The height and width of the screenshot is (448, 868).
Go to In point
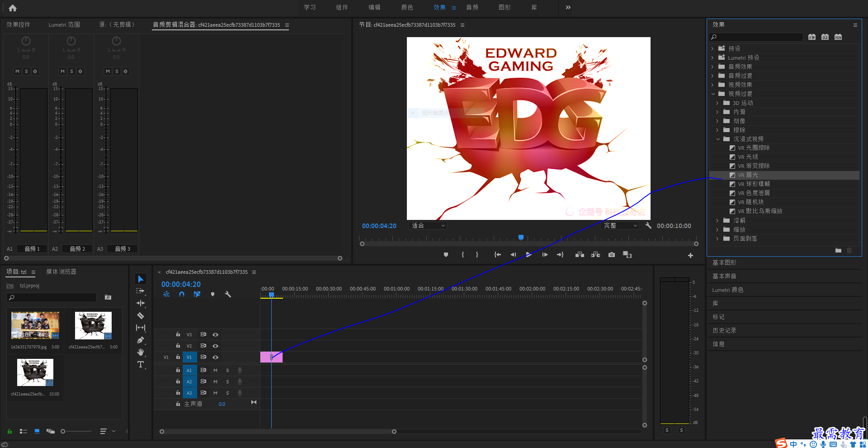point(497,255)
